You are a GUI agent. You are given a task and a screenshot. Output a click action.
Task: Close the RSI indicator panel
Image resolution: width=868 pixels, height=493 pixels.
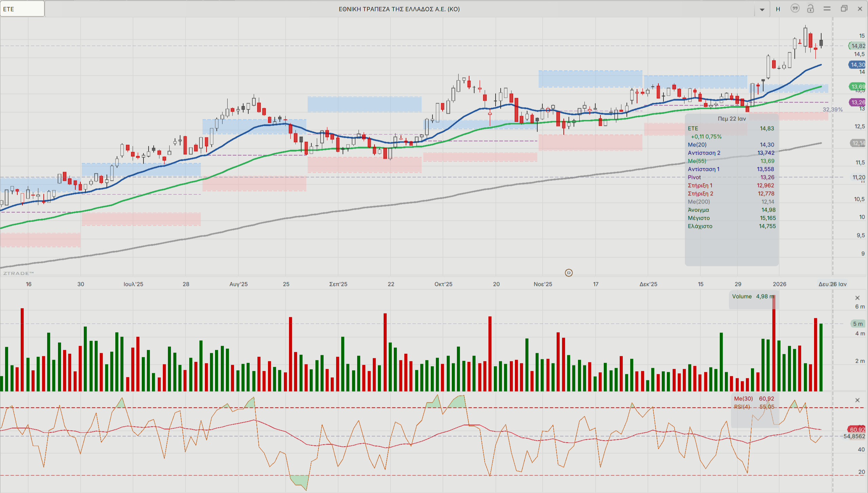coord(857,400)
